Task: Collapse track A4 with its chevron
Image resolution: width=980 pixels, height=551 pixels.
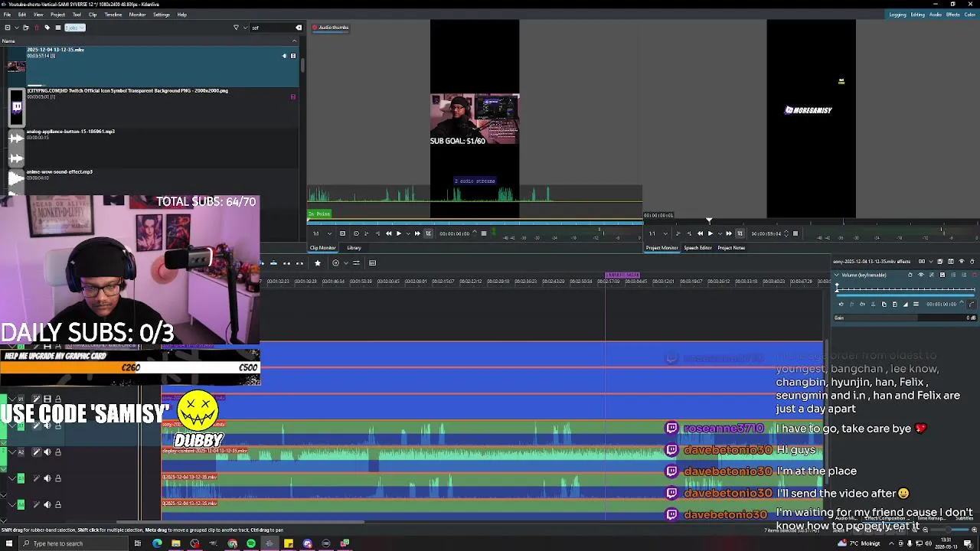Action: point(11,504)
